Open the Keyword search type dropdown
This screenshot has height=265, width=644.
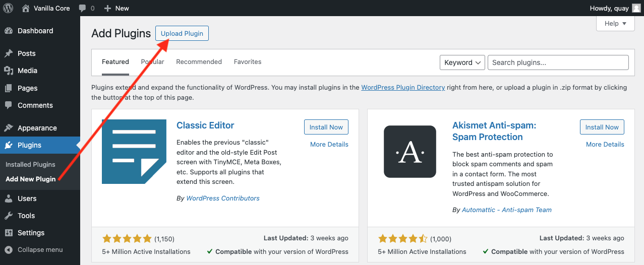tap(462, 62)
